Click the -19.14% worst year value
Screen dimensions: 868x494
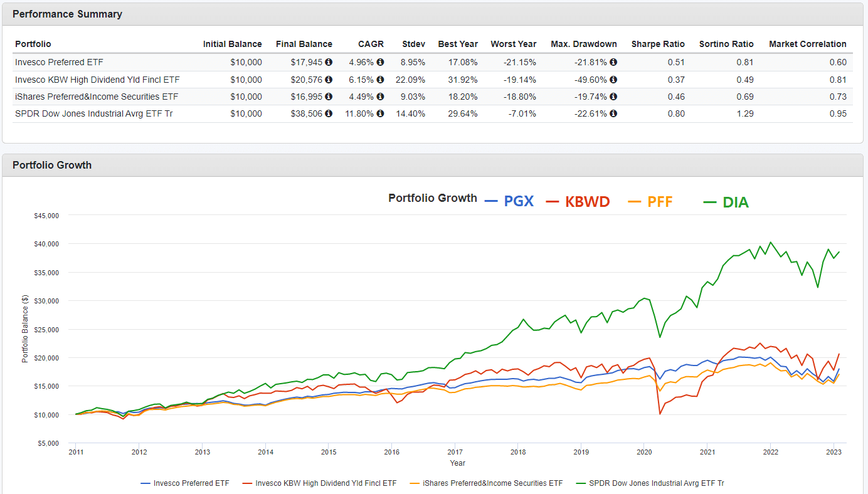point(521,80)
